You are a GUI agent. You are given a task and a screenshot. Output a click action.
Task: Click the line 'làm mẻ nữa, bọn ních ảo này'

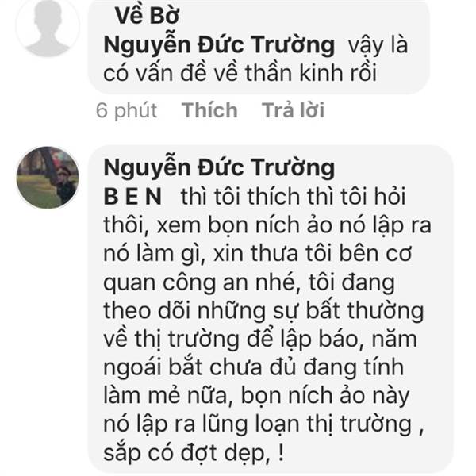tap(256, 397)
